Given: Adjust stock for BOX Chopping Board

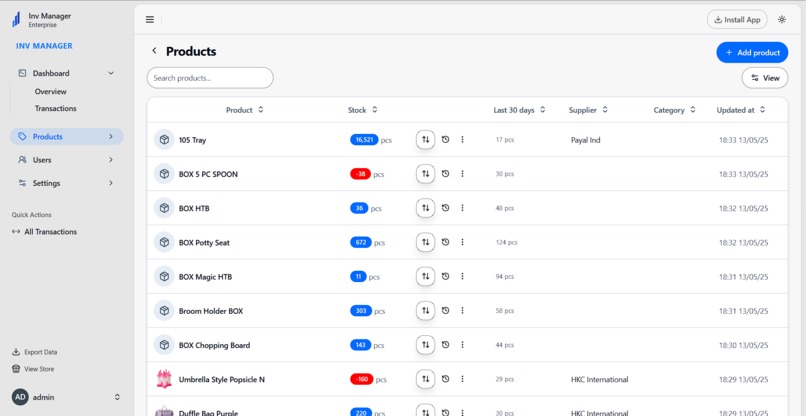Looking at the screenshot, I should (426, 345).
